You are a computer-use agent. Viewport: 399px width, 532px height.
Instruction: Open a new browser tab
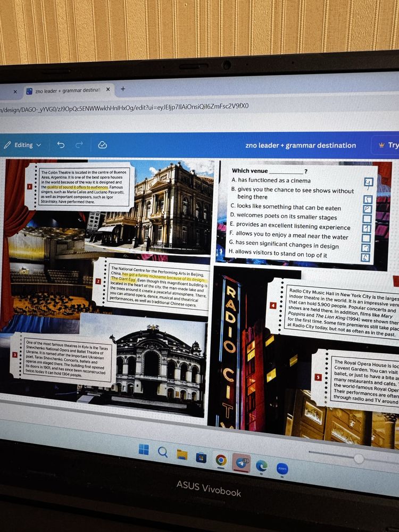pos(123,89)
